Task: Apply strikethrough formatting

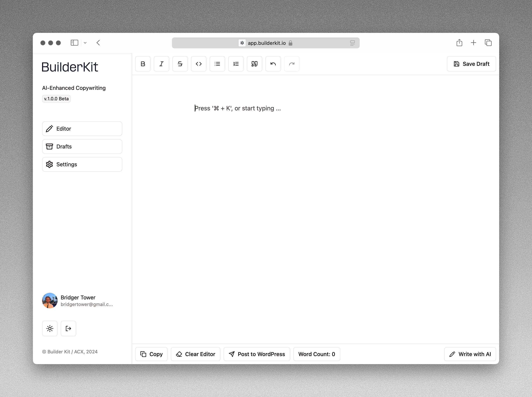Action: (x=180, y=64)
